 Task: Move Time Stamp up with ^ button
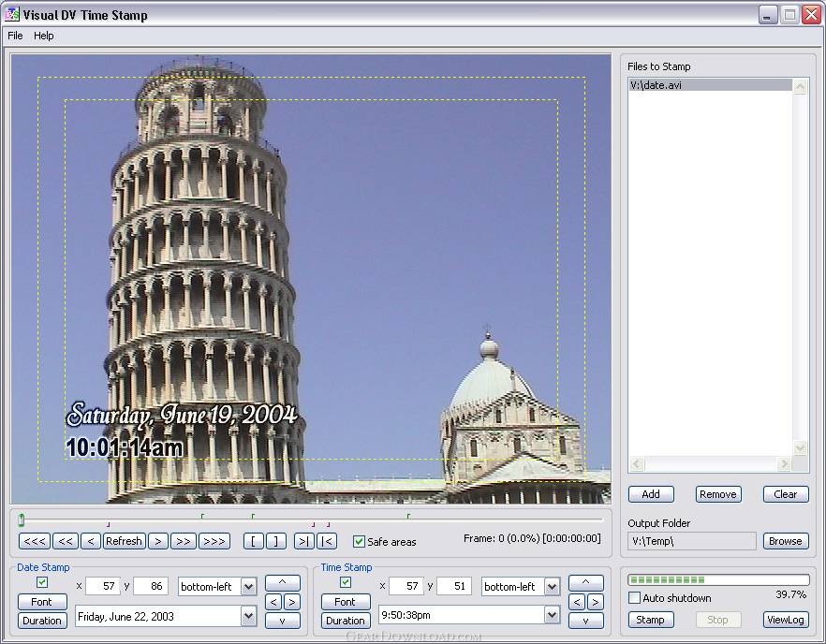coord(586,582)
